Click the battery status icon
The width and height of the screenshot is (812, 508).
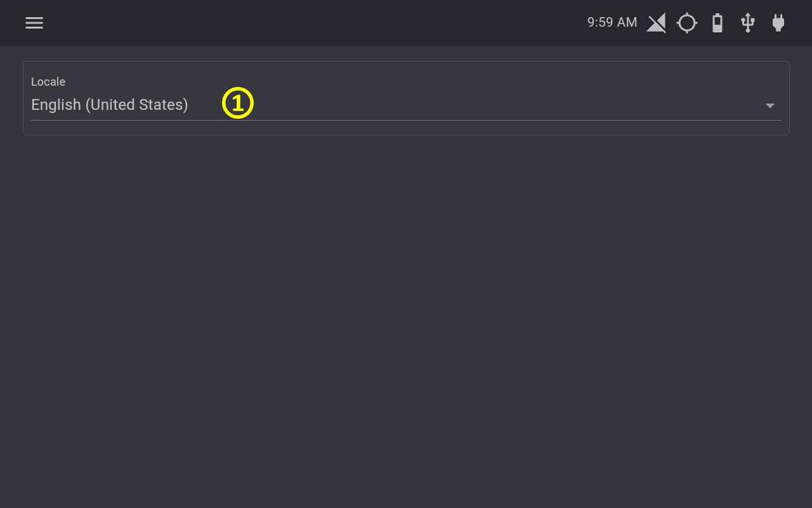(x=717, y=23)
